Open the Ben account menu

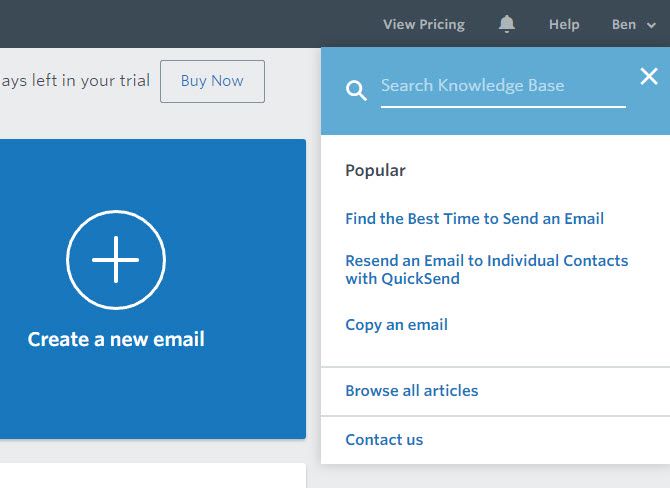pos(625,24)
